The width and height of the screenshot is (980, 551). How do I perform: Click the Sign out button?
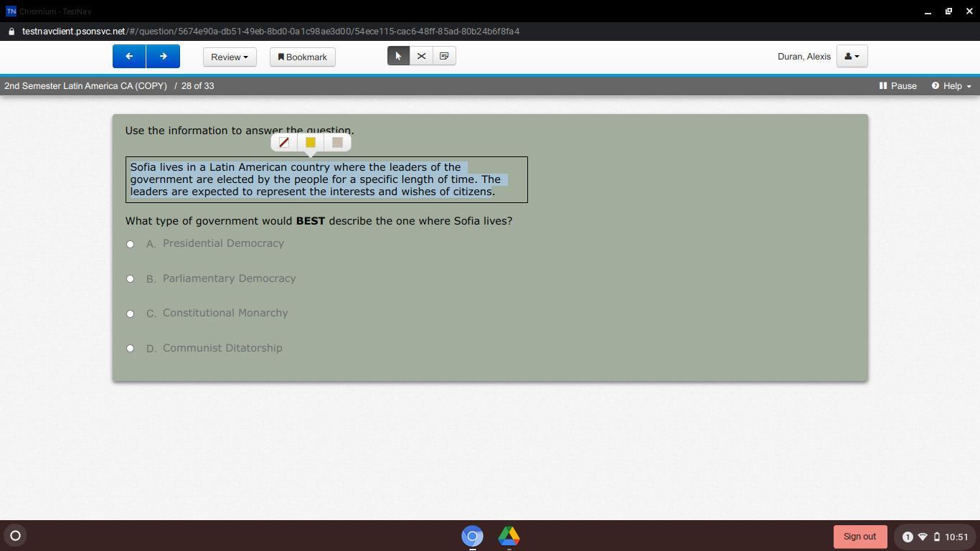[x=859, y=537]
